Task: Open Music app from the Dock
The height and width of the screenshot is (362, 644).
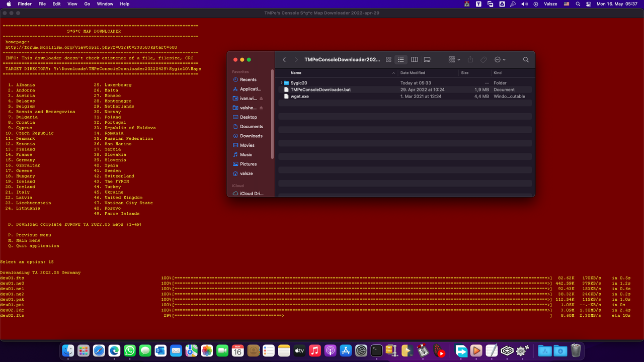Action: [x=314, y=350]
